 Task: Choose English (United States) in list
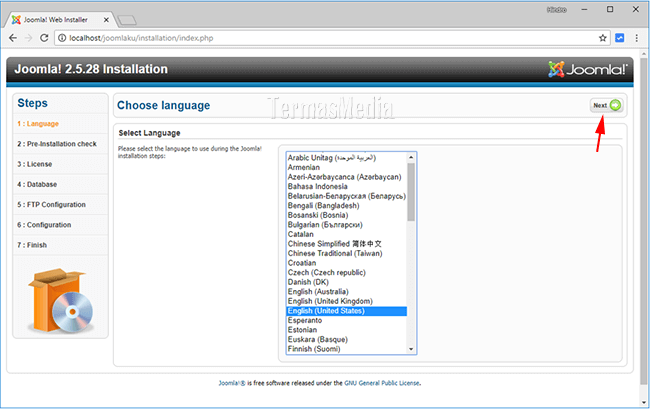point(347,311)
